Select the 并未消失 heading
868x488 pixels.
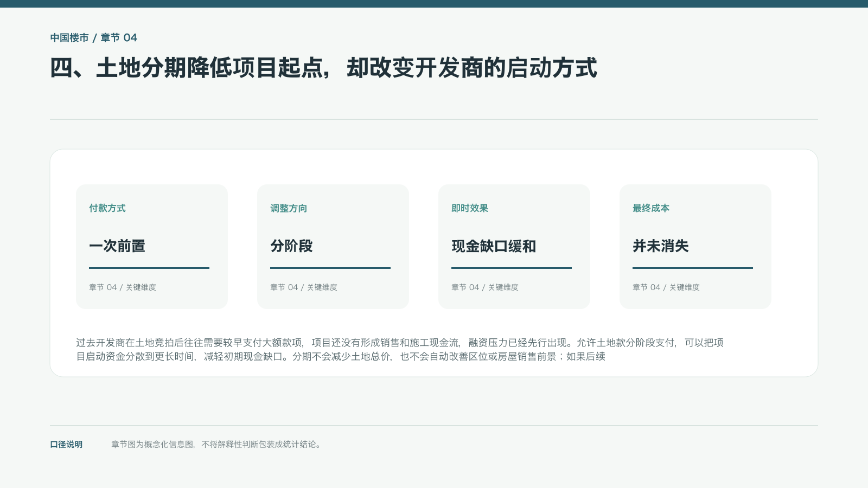(661, 246)
